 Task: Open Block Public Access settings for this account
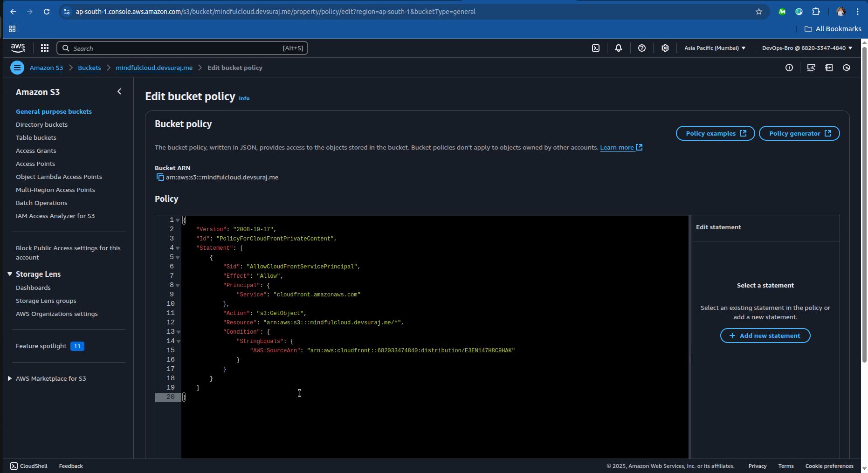click(68, 253)
